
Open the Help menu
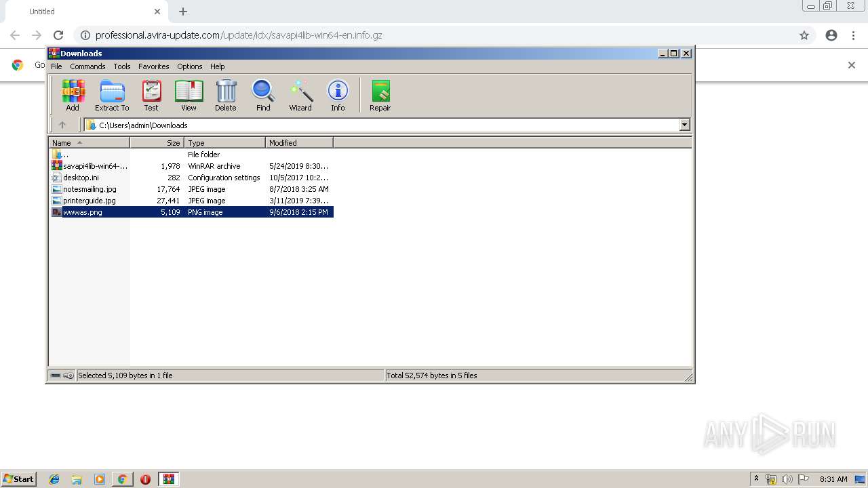tap(217, 66)
